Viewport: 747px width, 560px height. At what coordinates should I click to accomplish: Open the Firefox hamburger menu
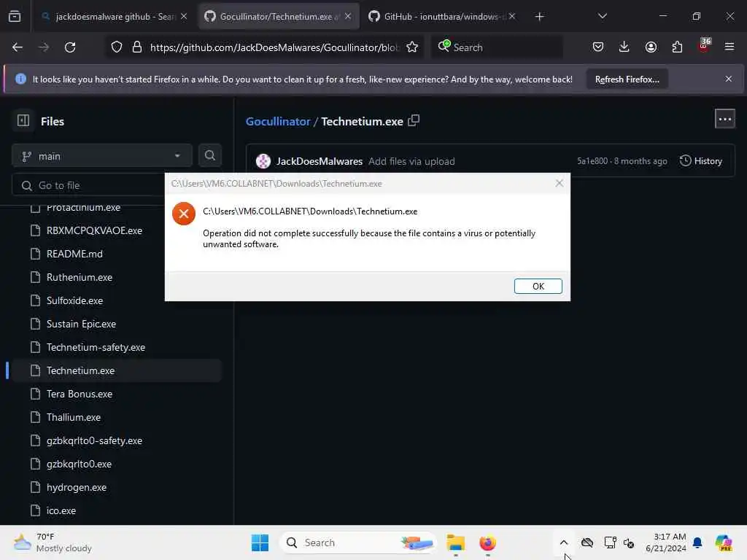(x=729, y=47)
